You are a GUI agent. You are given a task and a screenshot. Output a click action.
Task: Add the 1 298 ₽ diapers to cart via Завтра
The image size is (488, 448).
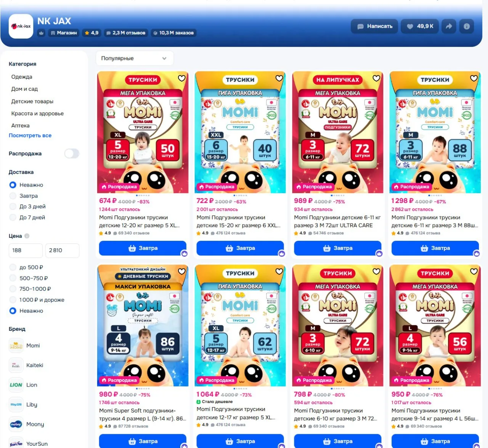[x=435, y=248]
